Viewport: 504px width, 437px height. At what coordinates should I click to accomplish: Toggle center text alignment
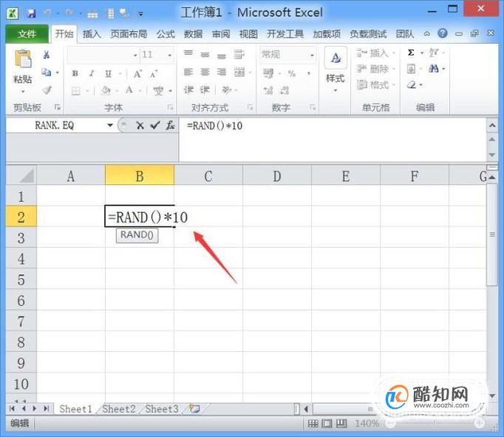click(205, 72)
